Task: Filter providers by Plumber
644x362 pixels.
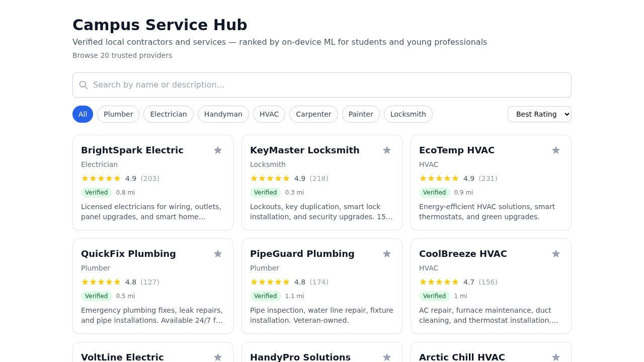Action: click(118, 114)
